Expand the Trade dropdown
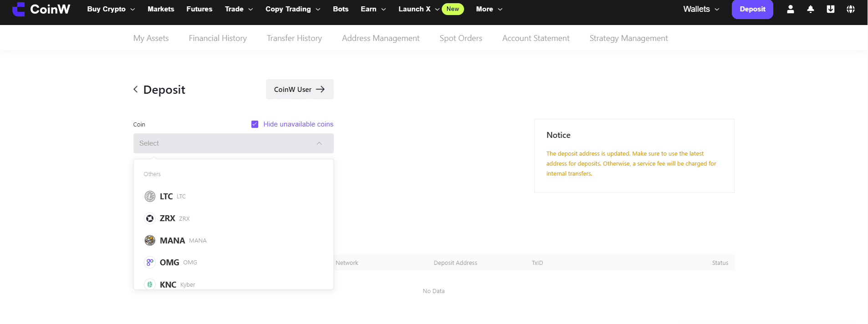The width and height of the screenshot is (868, 324). tap(239, 9)
